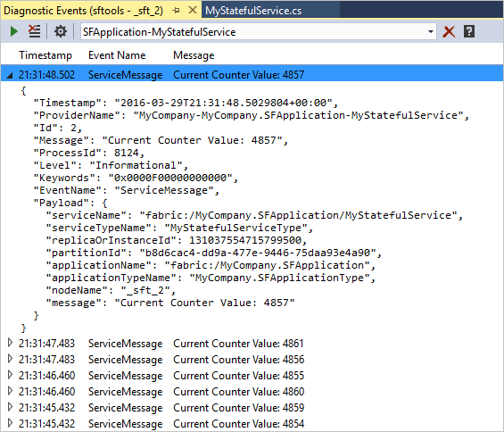The width and height of the screenshot is (504, 432).
Task: Expand the Current Counter Value: 4860 event
Action: click(10, 391)
